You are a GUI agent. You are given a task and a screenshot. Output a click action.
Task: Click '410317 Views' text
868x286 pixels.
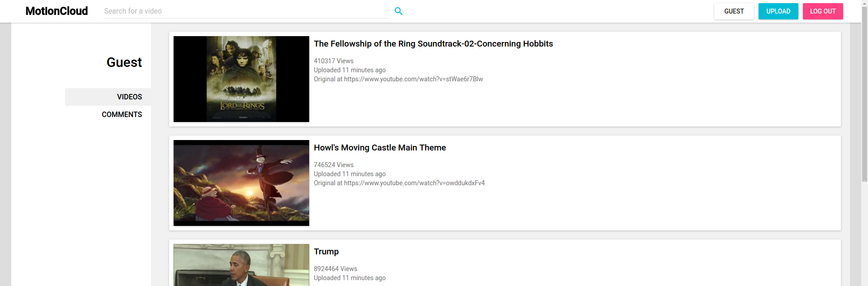pyautogui.click(x=334, y=61)
